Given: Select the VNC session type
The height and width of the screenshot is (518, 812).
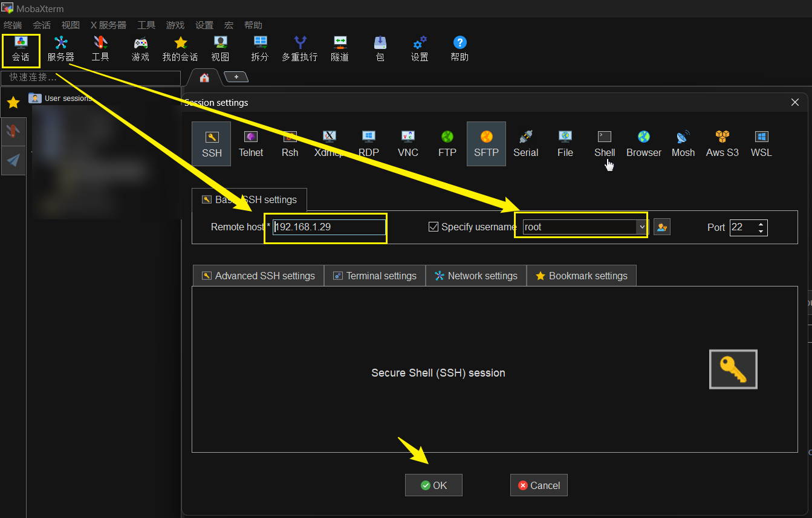Looking at the screenshot, I should pos(408,144).
